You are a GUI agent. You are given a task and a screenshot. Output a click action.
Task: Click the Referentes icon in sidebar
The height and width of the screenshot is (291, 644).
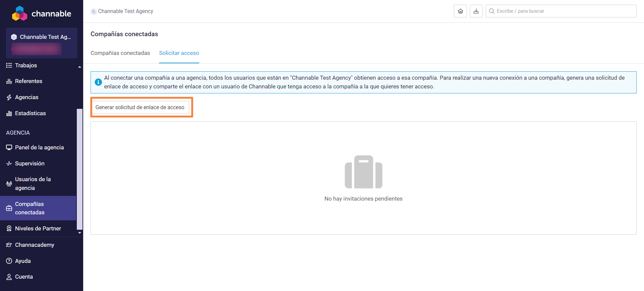pyautogui.click(x=9, y=81)
